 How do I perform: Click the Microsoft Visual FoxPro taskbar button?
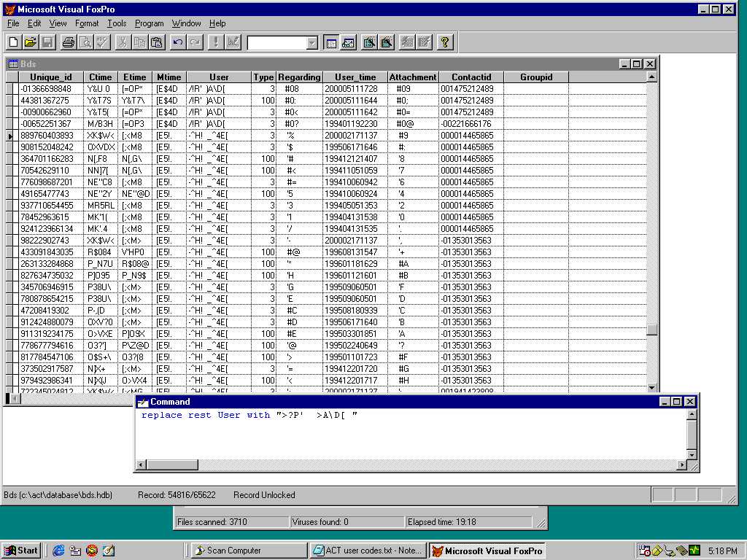487,551
